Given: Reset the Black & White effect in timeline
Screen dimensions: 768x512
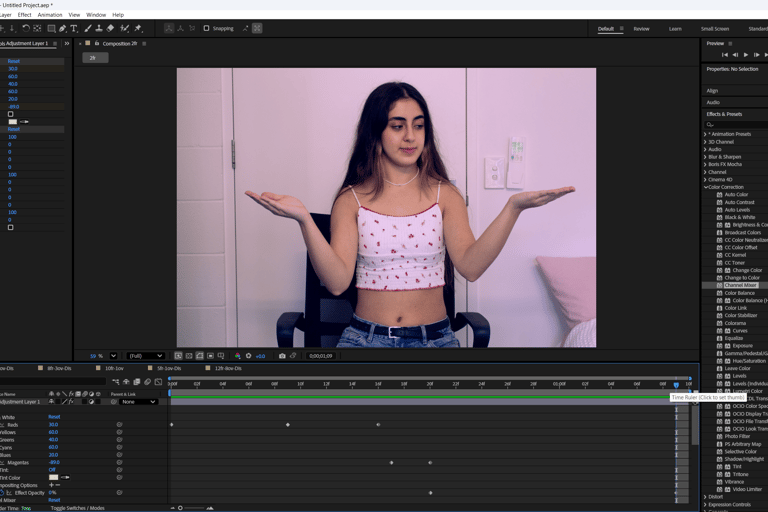Looking at the screenshot, I should 54,417.
